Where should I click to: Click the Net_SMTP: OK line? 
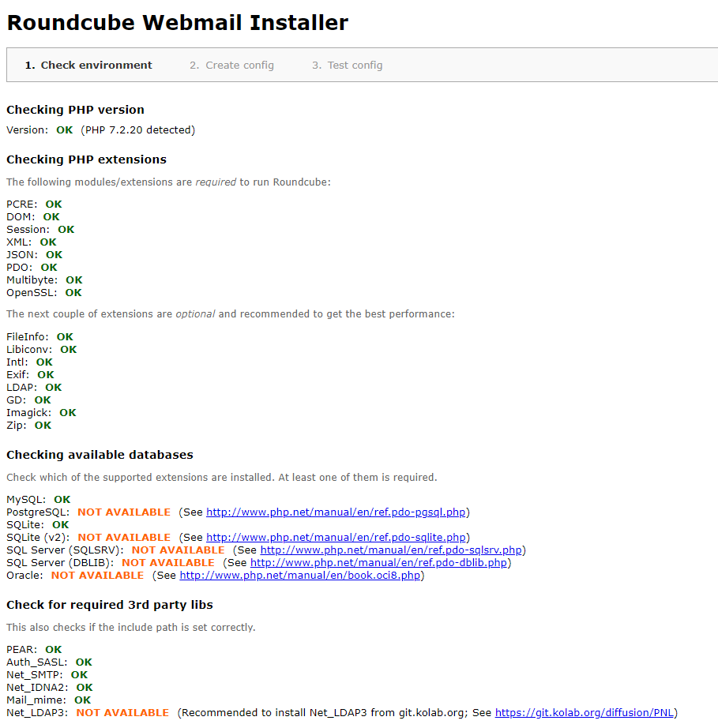pos(47,674)
